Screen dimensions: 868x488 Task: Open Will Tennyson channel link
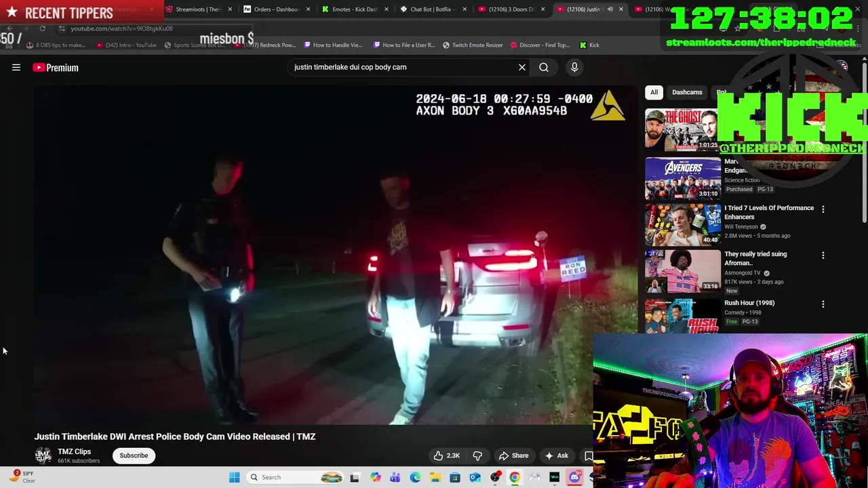(741, 227)
